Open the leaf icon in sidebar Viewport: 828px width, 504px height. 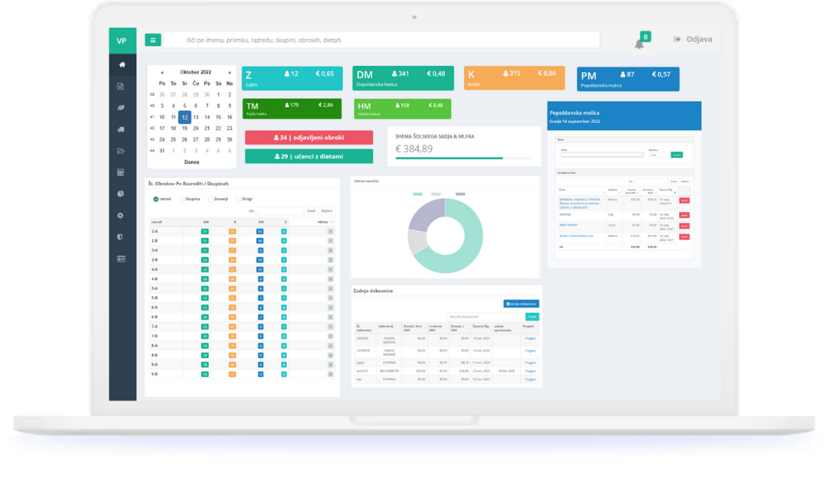coord(120,108)
